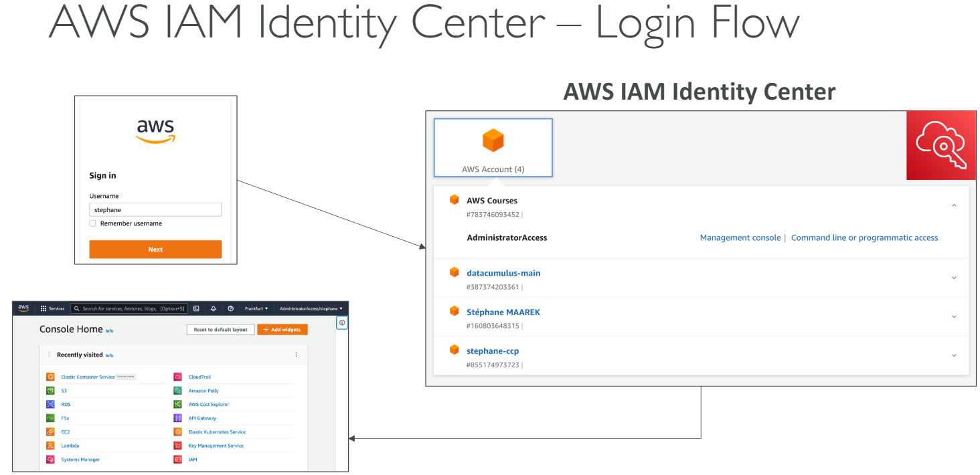Expand the datacumulus-main account
The height and width of the screenshot is (475, 980).
pyautogui.click(x=954, y=278)
